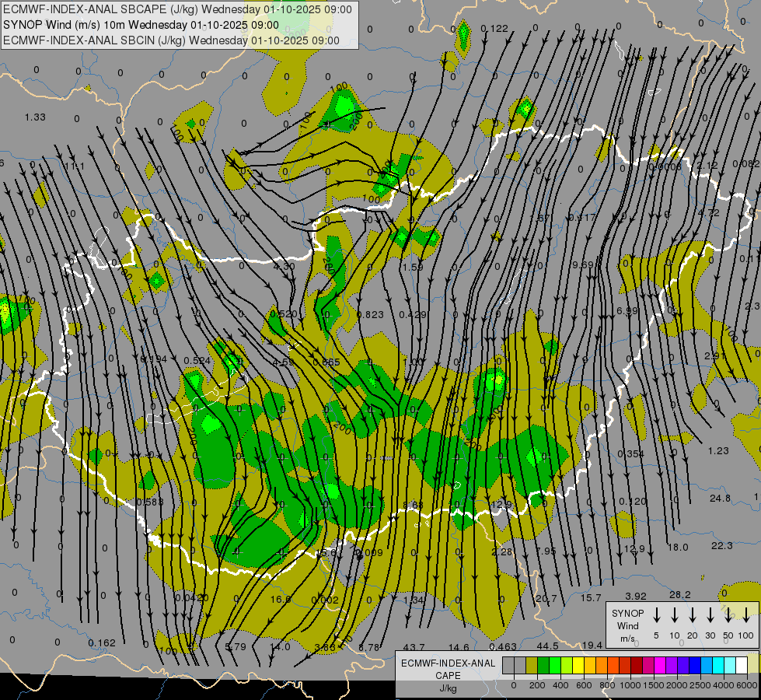Click the '0.665' value on the map
The height and width of the screenshot is (700, 761).
pyautogui.click(x=326, y=362)
